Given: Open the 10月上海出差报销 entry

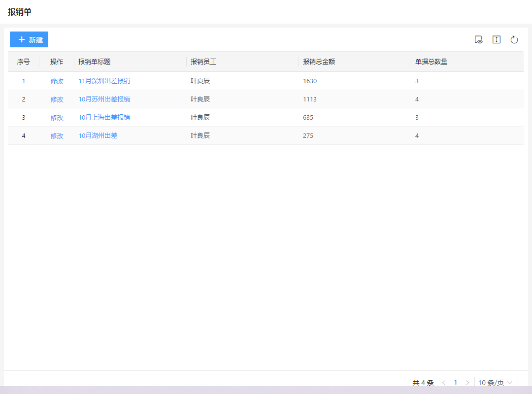Looking at the screenshot, I should tap(104, 118).
